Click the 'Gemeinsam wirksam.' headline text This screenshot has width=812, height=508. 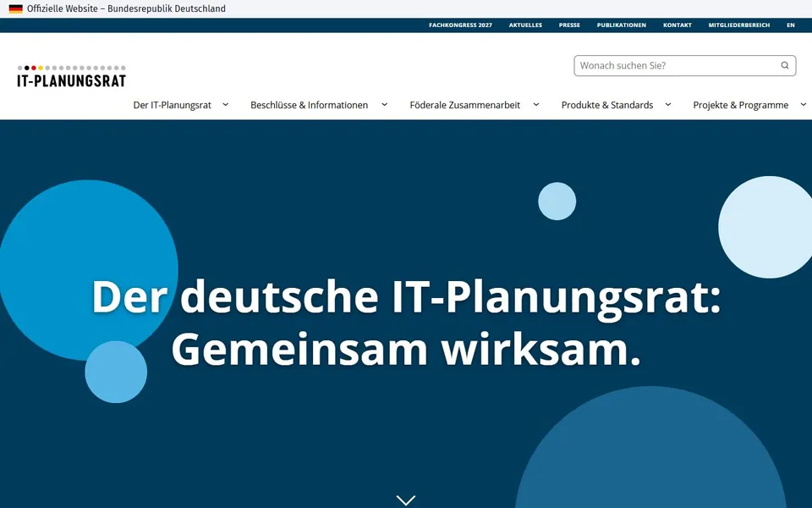coord(407,350)
